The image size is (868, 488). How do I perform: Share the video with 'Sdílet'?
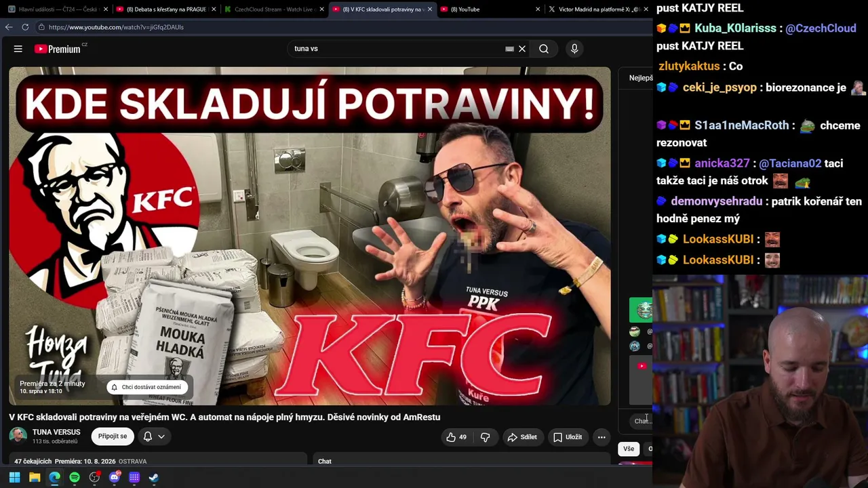[522, 437]
